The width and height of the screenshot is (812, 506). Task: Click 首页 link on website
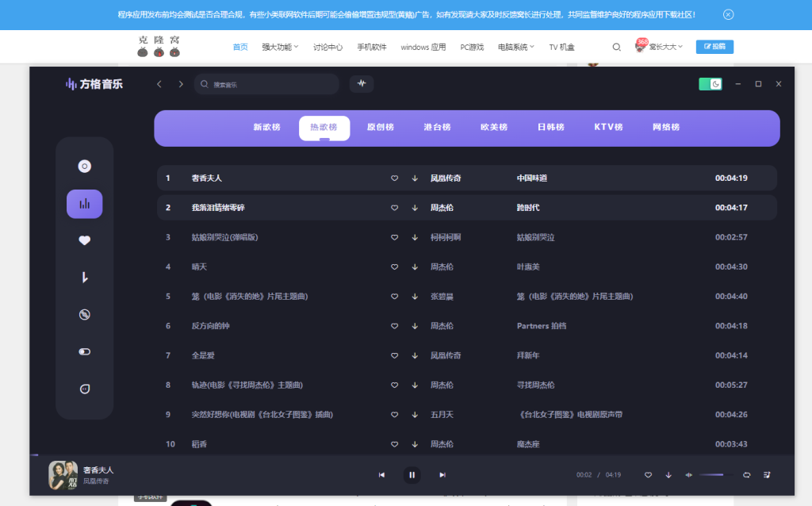pyautogui.click(x=240, y=47)
